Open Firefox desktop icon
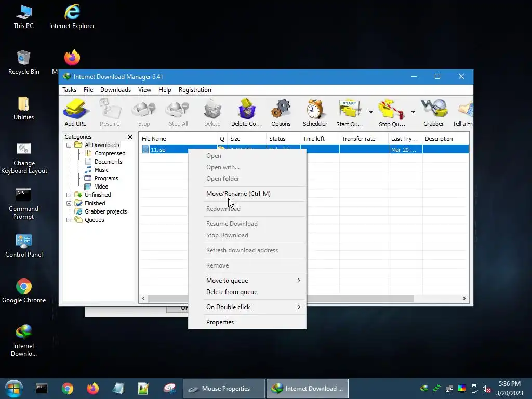The width and height of the screenshot is (532, 399). pos(72,58)
